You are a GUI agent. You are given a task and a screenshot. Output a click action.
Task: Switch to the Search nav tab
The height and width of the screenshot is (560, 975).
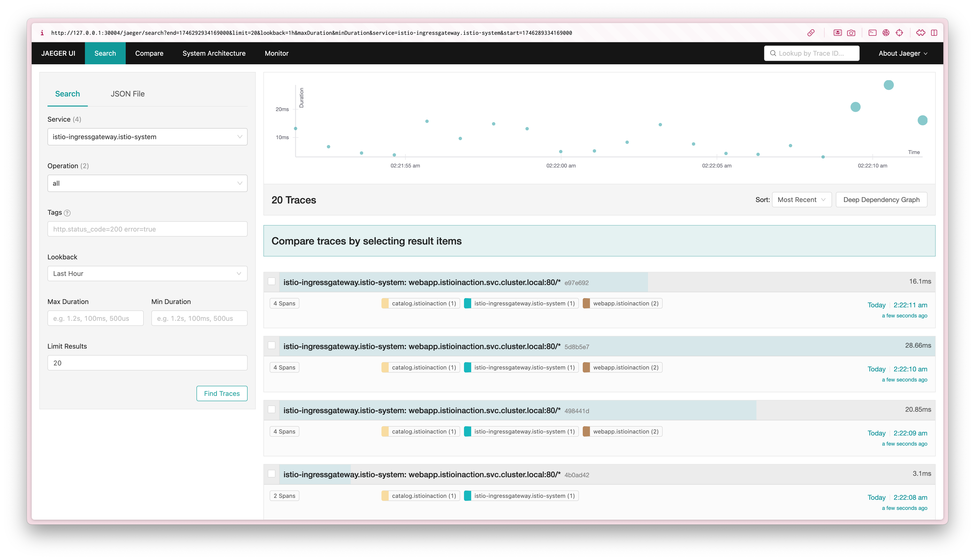coord(105,53)
